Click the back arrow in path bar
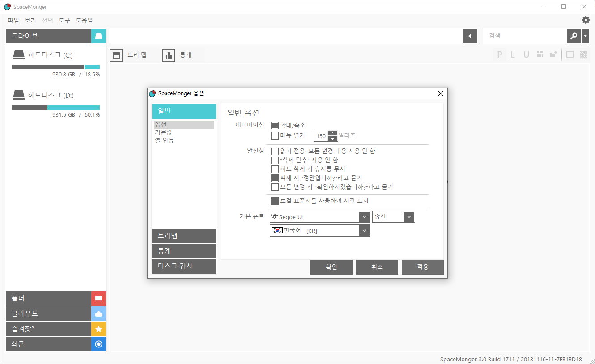Screen dimensions: 595x364 470,36
